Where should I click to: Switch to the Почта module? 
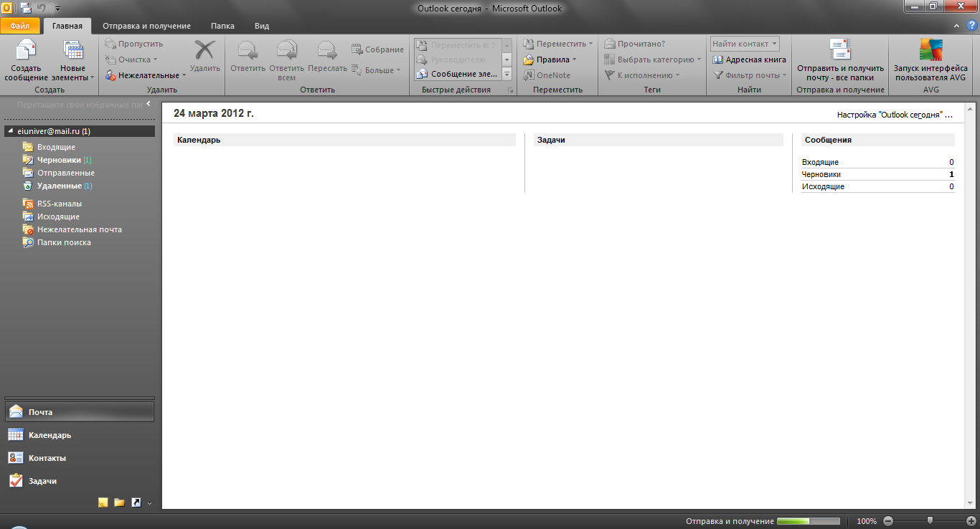tap(80, 412)
